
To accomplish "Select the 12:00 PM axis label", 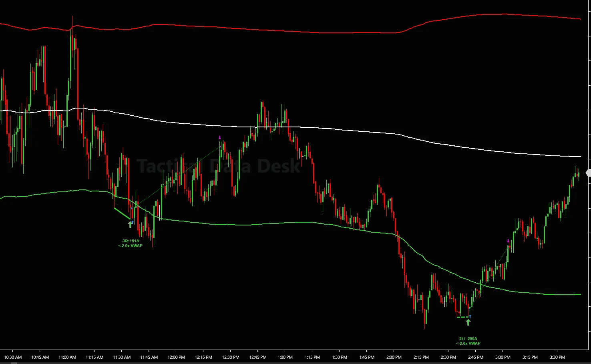I will [176, 357].
